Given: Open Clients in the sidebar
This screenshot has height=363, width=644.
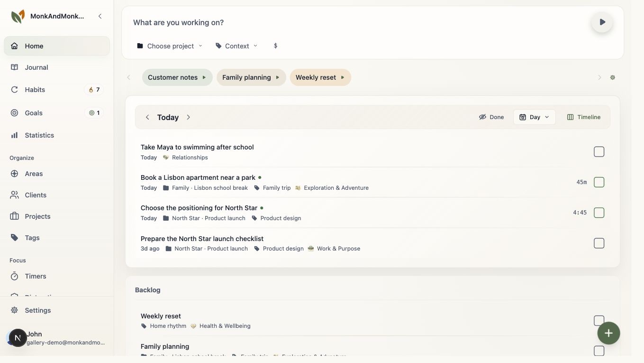Looking at the screenshot, I should click(57, 195).
